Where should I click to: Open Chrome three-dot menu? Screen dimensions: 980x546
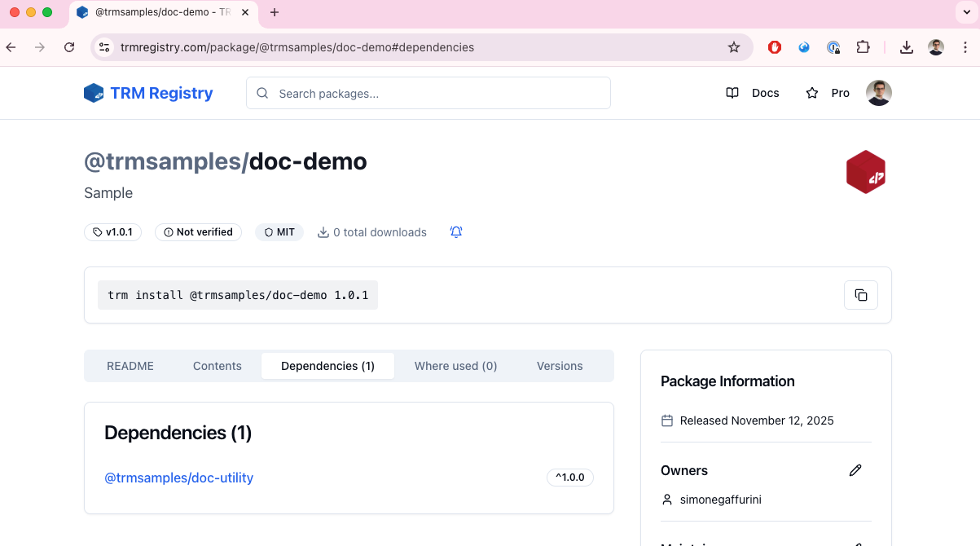coord(965,47)
